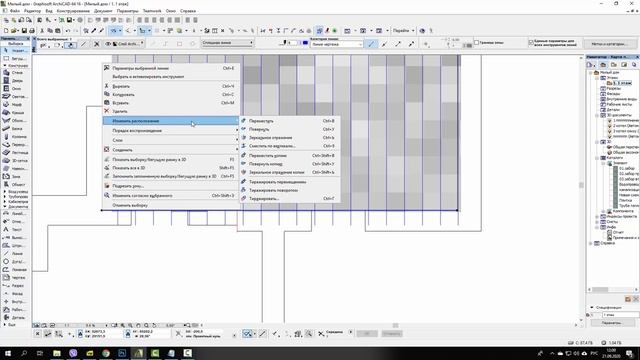
Task: Collapse the 3D-документы node in Navigator
Action: point(597,115)
